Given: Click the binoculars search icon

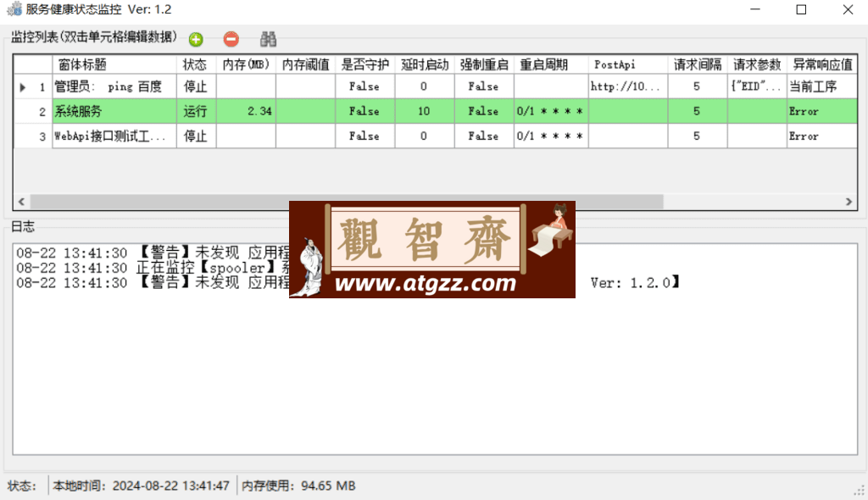Looking at the screenshot, I should click(268, 39).
